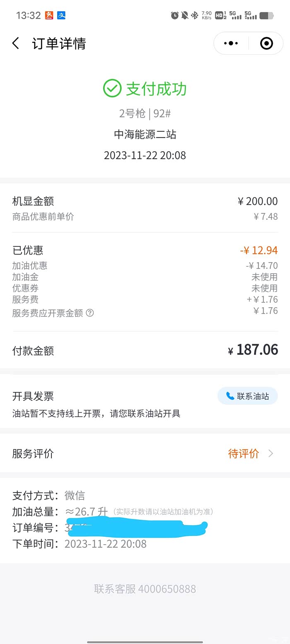Image resolution: width=290 pixels, height=644 pixels.
Task: Tap the muted bell status icon
Action: pyautogui.click(x=184, y=16)
